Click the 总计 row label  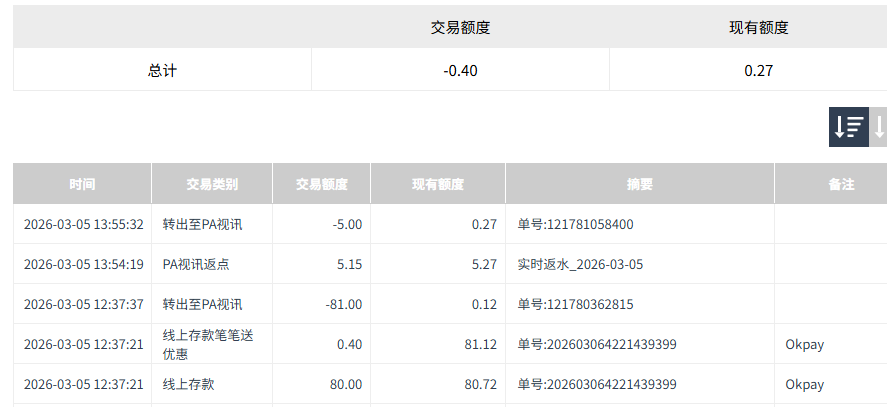click(162, 71)
